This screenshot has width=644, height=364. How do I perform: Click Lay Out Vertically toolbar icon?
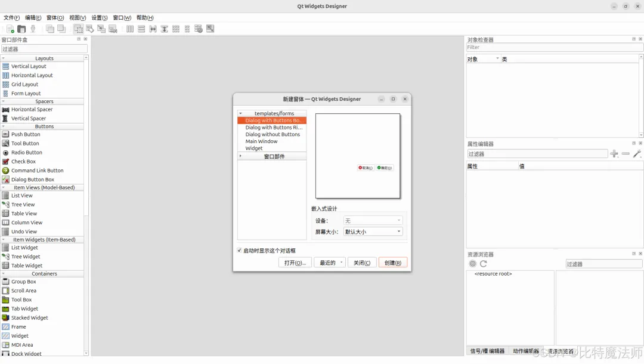[141, 29]
